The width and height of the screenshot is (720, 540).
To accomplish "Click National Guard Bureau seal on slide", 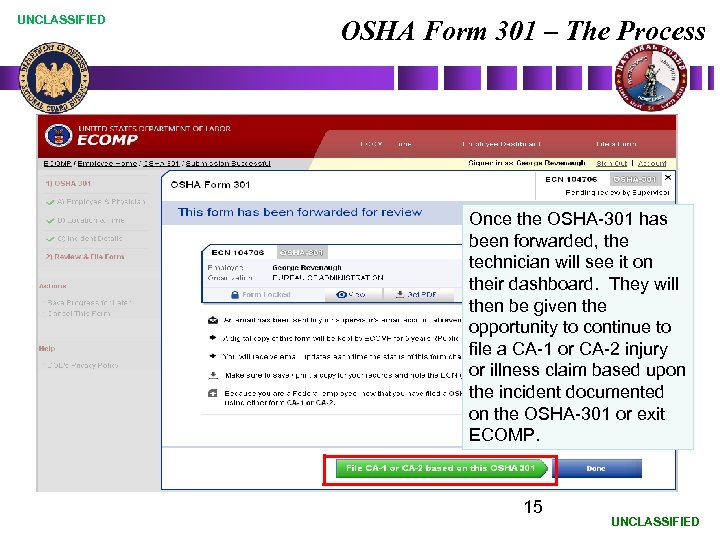I will point(54,77).
